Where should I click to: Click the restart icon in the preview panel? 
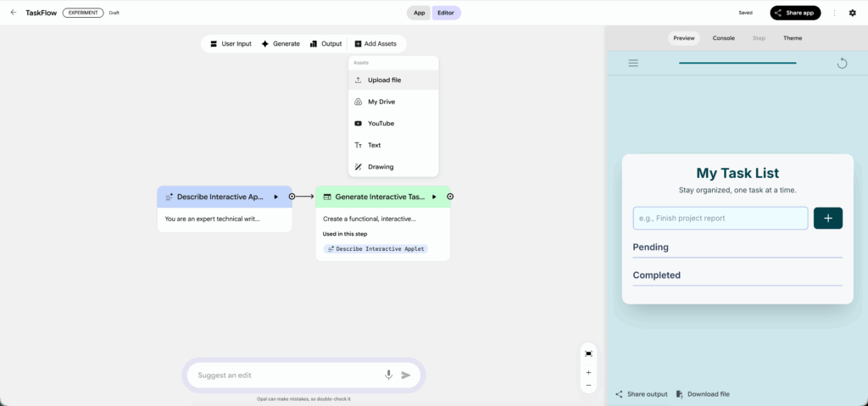[x=842, y=63]
